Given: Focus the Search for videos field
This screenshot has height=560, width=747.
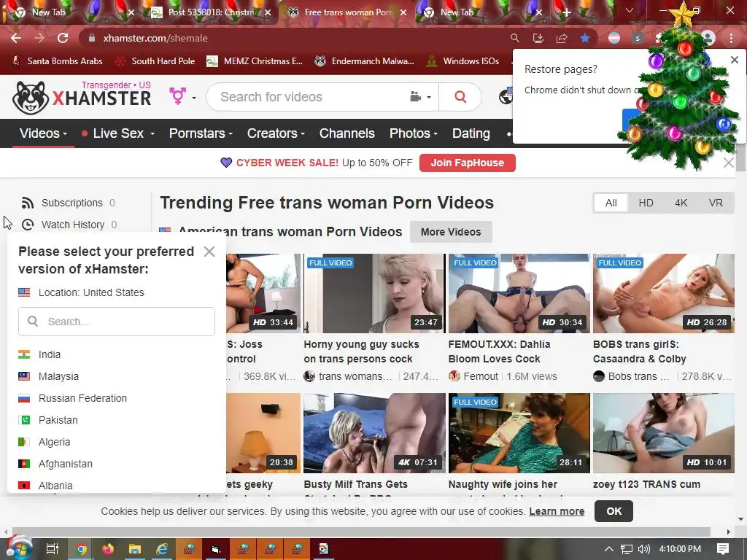Looking at the screenshot, I should click(x=309, y=97).
